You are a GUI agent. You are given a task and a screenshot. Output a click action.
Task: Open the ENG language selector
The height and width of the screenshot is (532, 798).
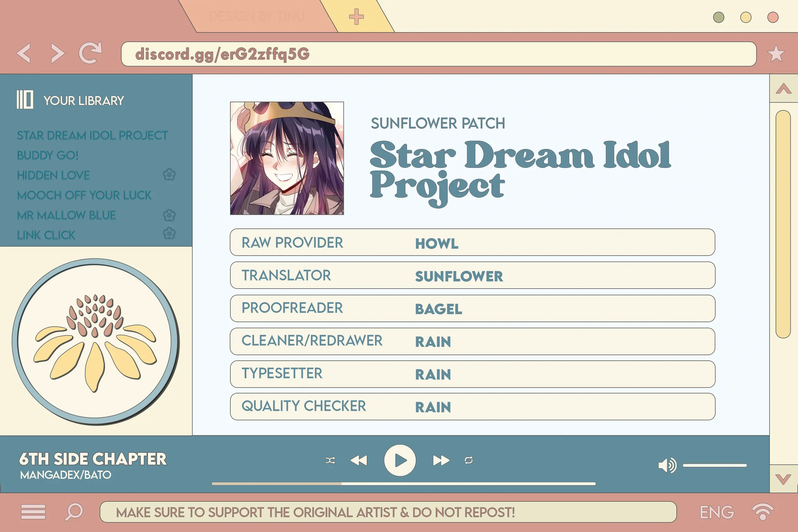(717, 512)
